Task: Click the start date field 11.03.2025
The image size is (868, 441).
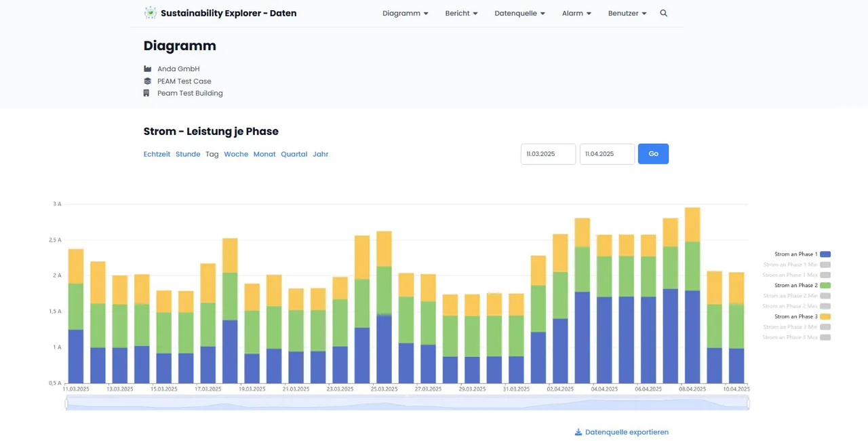Action: [x=548, y=154]
